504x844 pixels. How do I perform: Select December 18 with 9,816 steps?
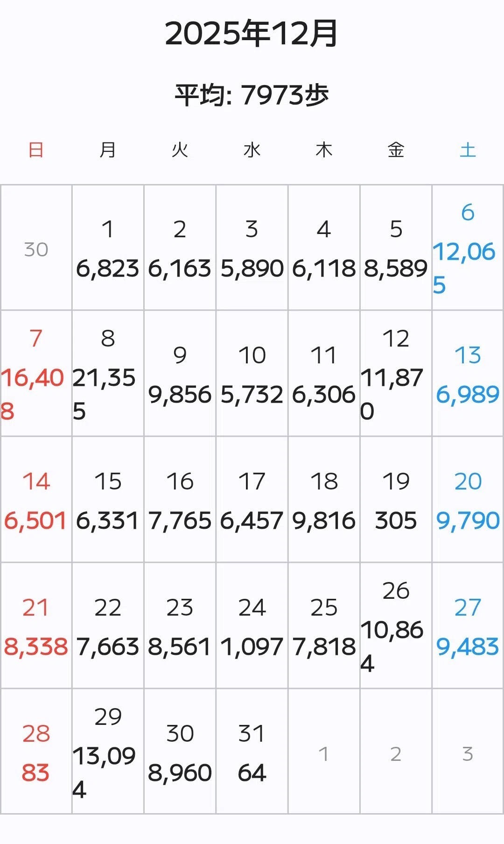(x=324, y=499)
